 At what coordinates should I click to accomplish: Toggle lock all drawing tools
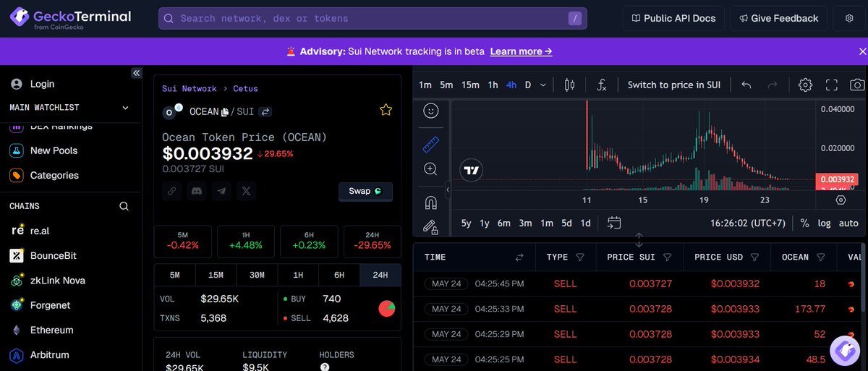[430, 226]
